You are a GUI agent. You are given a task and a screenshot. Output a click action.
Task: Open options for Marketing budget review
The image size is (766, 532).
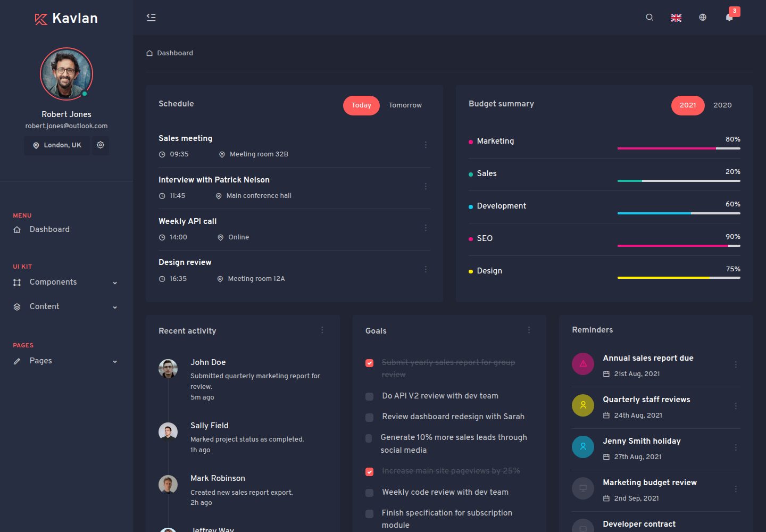tap(736, 489)
